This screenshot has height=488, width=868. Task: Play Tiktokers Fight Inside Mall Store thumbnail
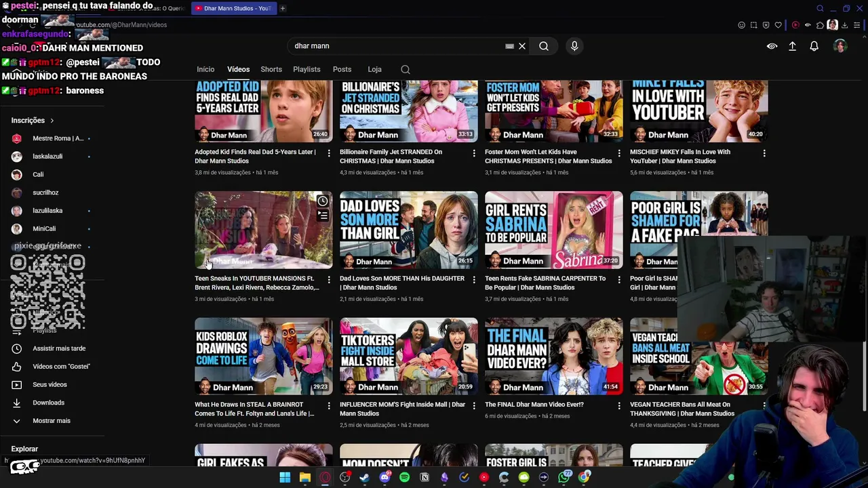tap(409, 357)
